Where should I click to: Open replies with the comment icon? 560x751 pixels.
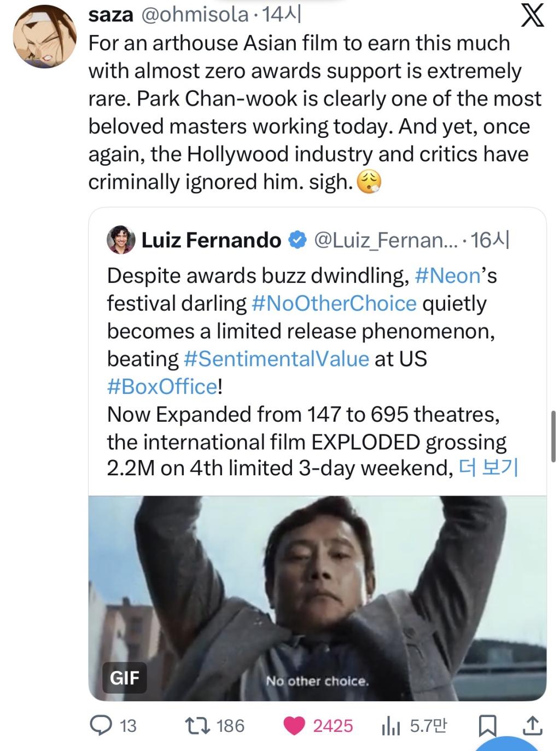[x=101, y=725]
